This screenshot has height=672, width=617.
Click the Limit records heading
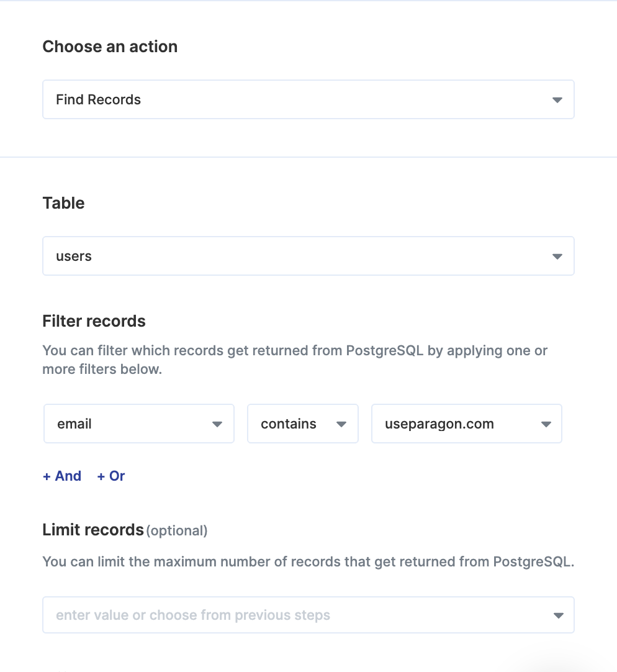(x=93, y=530)
